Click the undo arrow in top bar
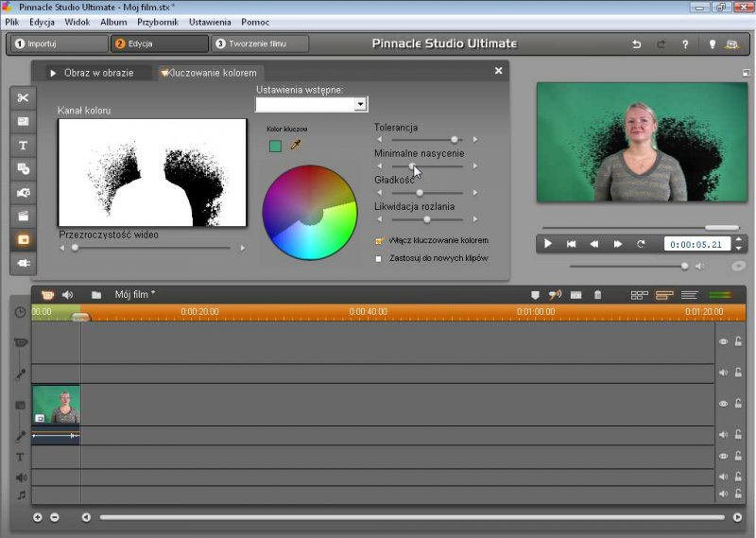Viewport: 756px width, 538px height. 636,43
